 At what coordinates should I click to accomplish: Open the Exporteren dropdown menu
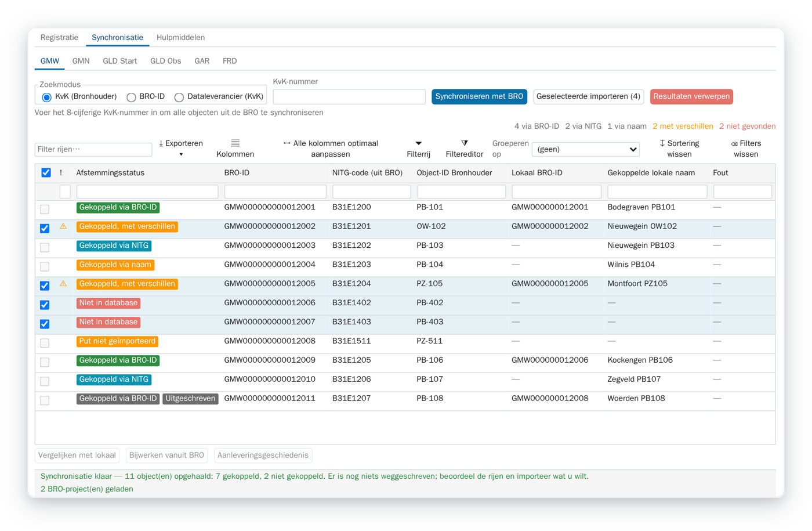tap(181, 149)
